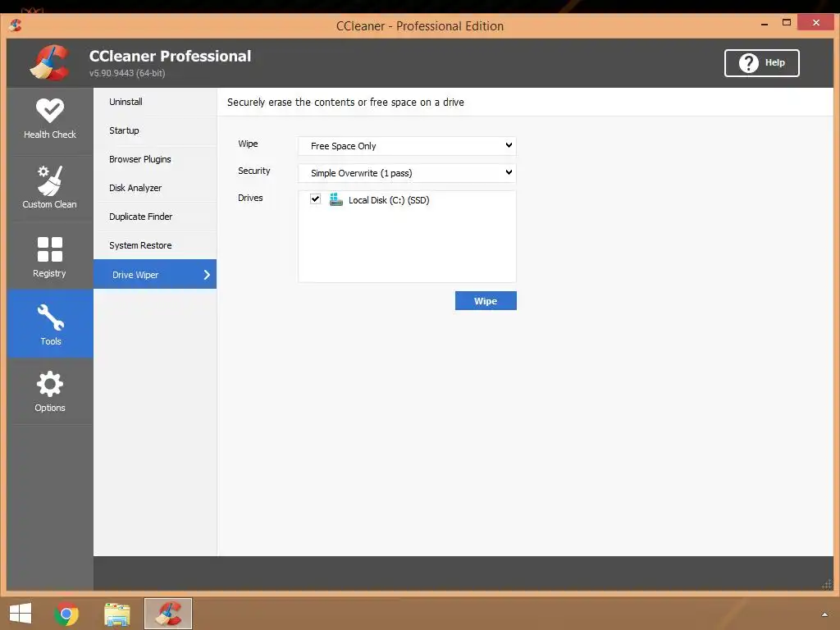Open the Disk Analyzer tool

click(155, 188)
